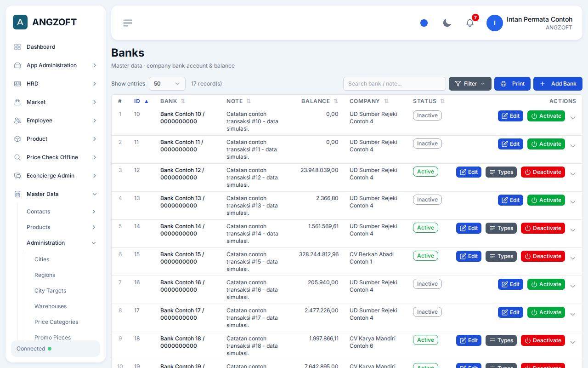Sort table by ID column
The image size is (588, 368).
pyautogui.click(x=141, y=101)
